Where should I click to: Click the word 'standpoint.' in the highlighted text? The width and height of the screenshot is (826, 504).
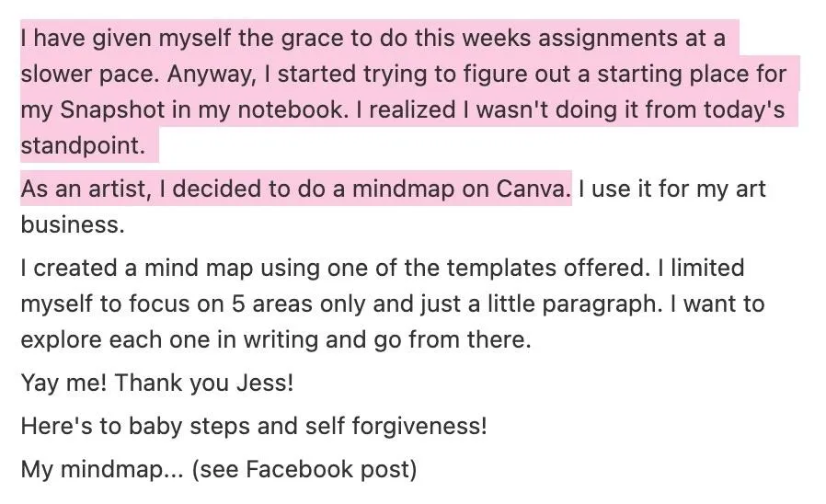[x=83, y=144]
